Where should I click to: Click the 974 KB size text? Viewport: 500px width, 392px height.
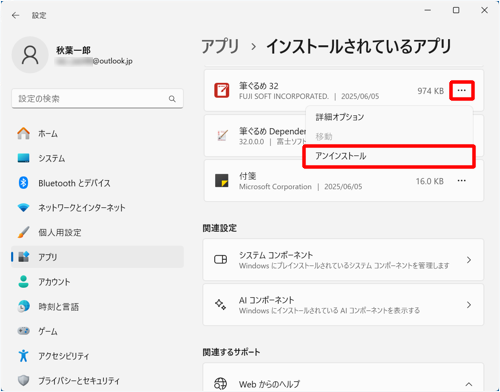(430, 91)
